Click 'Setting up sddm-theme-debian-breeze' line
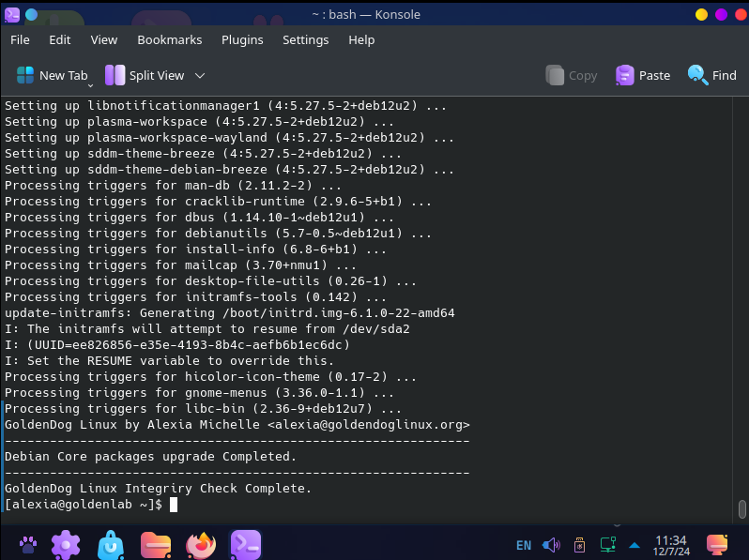This screenshot has height=560, width=749. point(229,170)
